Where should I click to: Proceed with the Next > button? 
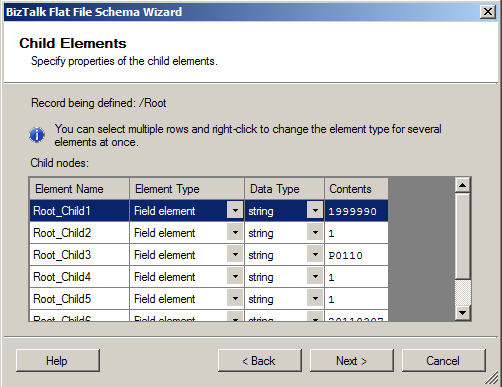click(352, 360)
